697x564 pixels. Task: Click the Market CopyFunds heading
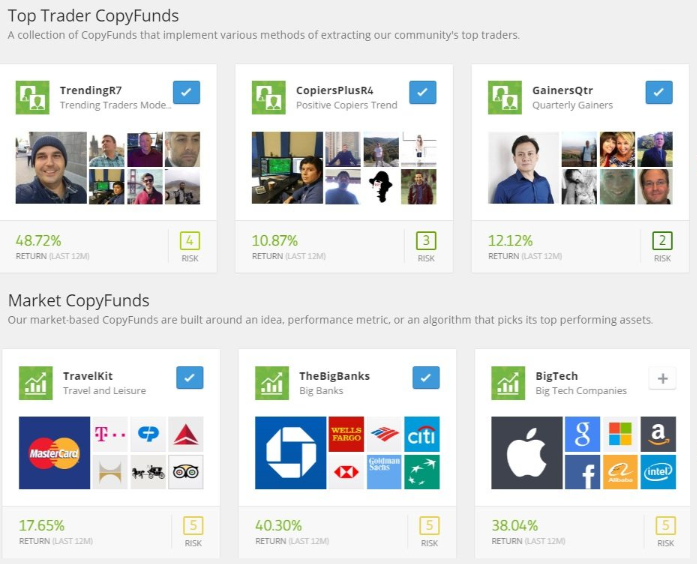pyautogui.click(x=79, y=301)
